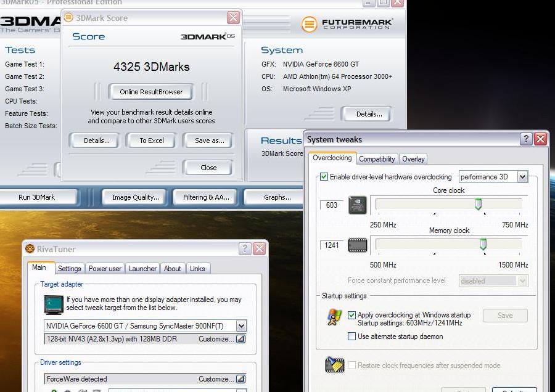The image size is (555, 392).
Task: Click the CPU Tests label
Action: tap(21, 101)
